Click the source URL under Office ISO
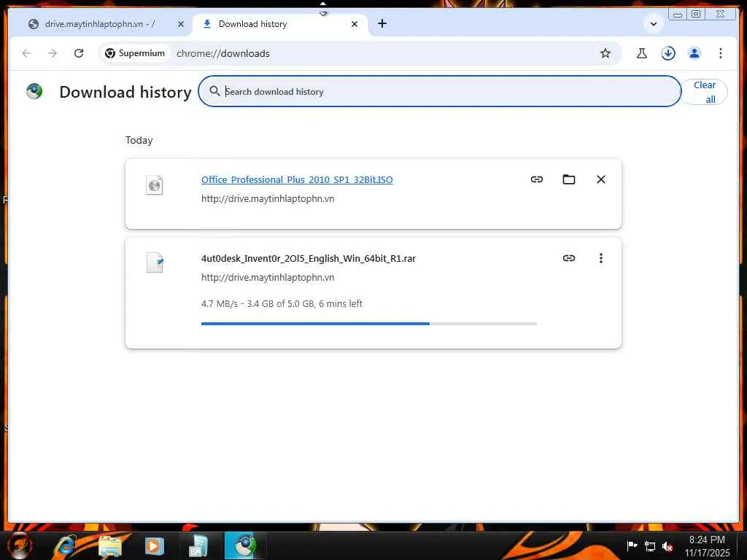The image size is (747, 560). point(268,198)
